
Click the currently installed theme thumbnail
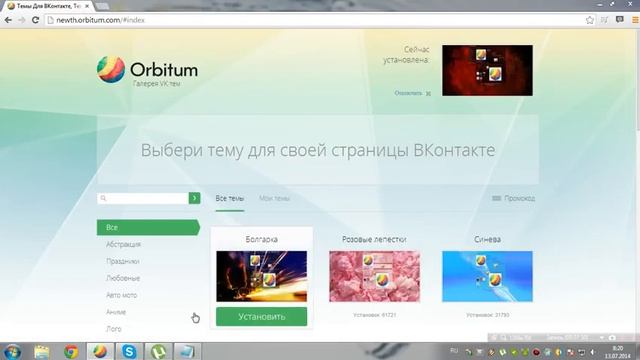point(487,71)
